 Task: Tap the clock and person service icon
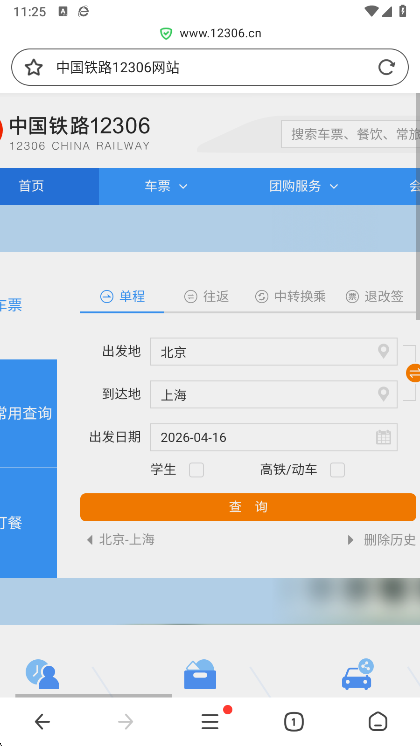(x=42, y=674)
